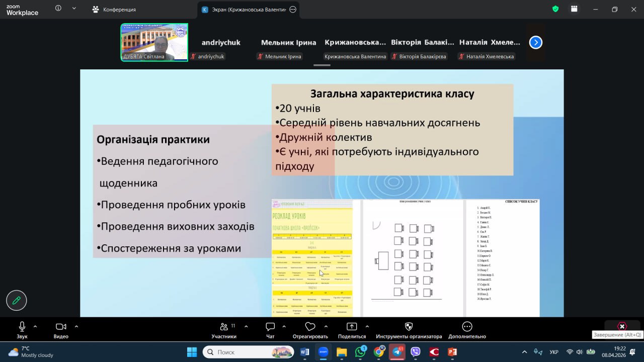Expand the video options arrow beside Видео
The width and height of the screenshot is (644, 362).
tap(76, 326)
